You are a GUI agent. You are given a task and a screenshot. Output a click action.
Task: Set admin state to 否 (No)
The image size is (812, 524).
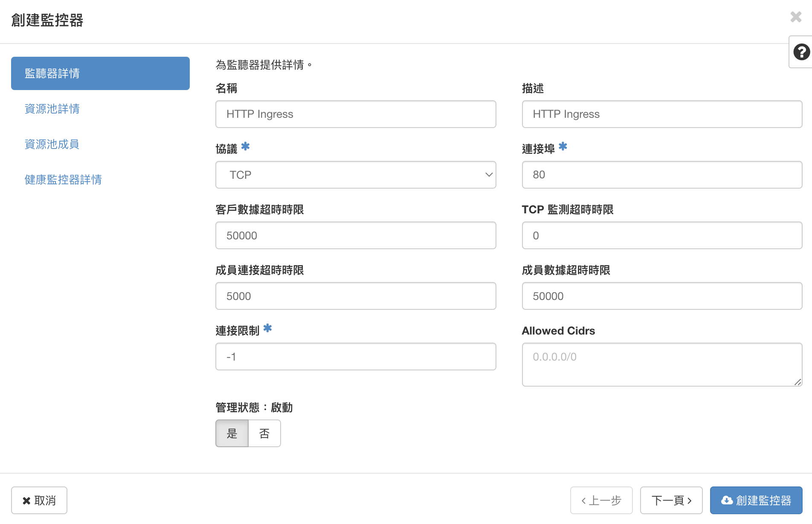coord(264,434)
